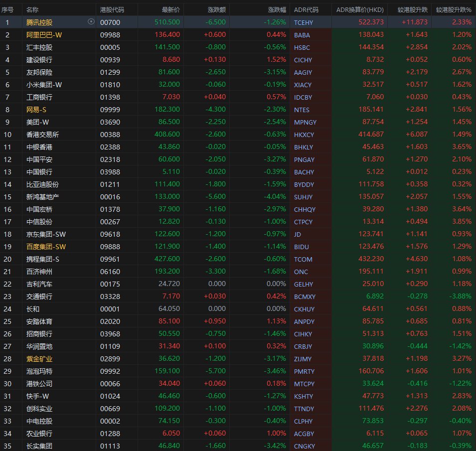Select the 比亚迪股份 stock name
The width and height of the screenshot is (476, 451).
[x=42, y=184]
